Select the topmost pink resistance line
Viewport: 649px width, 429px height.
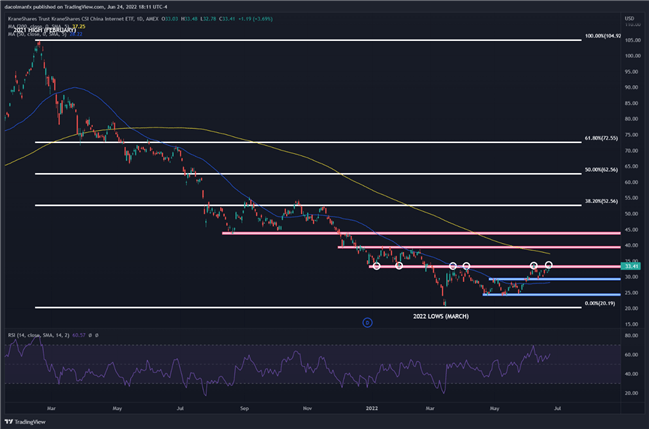pos(430,233)
